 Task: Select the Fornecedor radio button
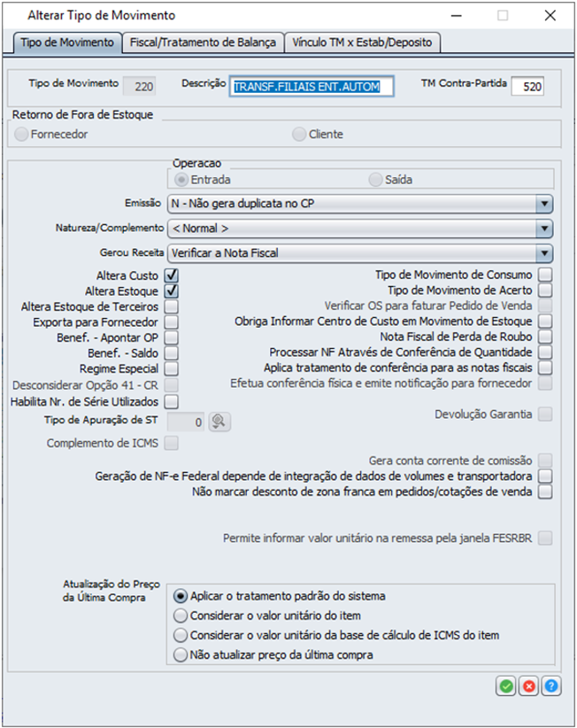coord(21,135)
